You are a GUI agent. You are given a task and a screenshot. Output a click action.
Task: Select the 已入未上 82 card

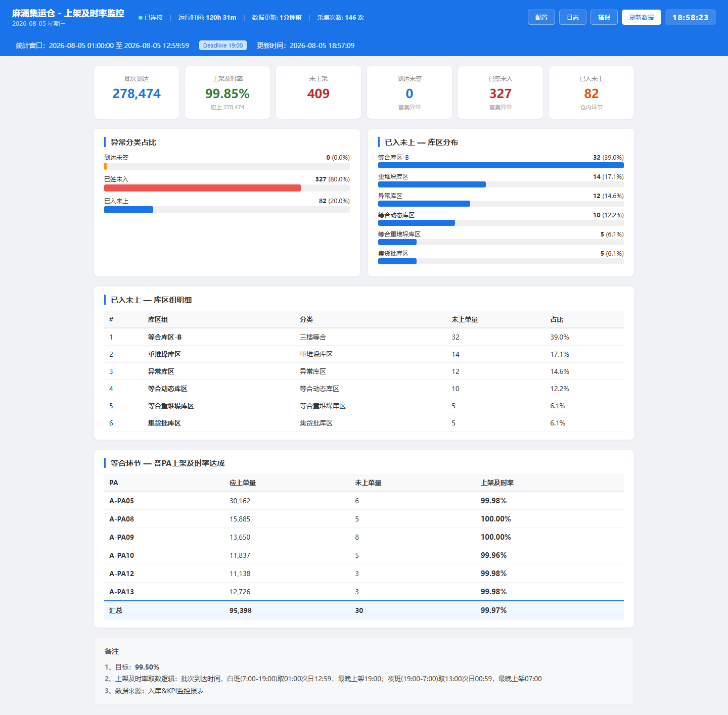click(591, 92)
